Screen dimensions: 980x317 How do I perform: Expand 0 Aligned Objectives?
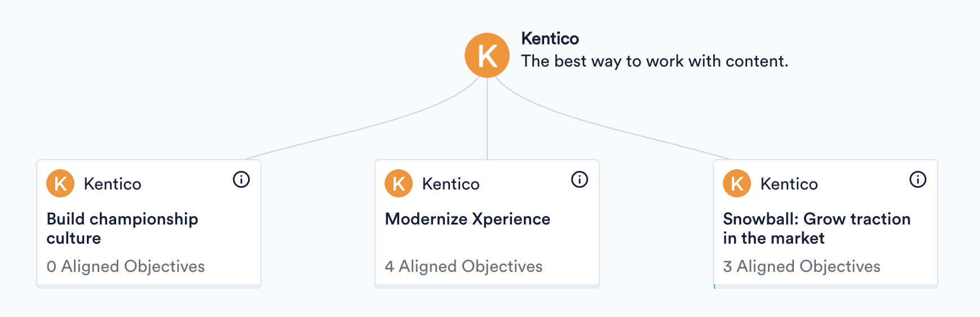[126, 266]
